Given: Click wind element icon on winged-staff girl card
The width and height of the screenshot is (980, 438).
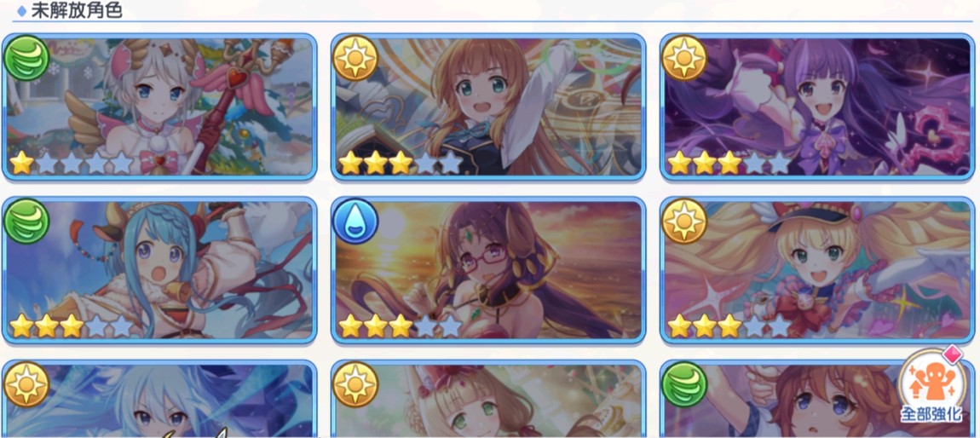Looking at the screenshot, I should coord(26,58).
